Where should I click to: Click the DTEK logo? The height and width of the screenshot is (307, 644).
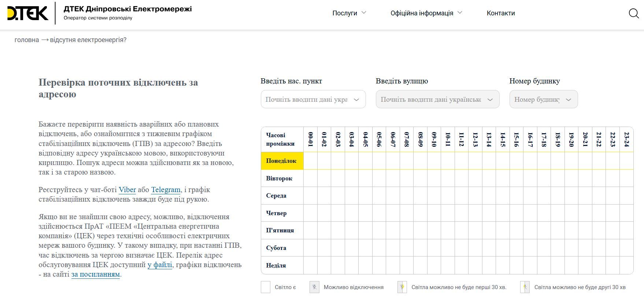click(28, 13)
